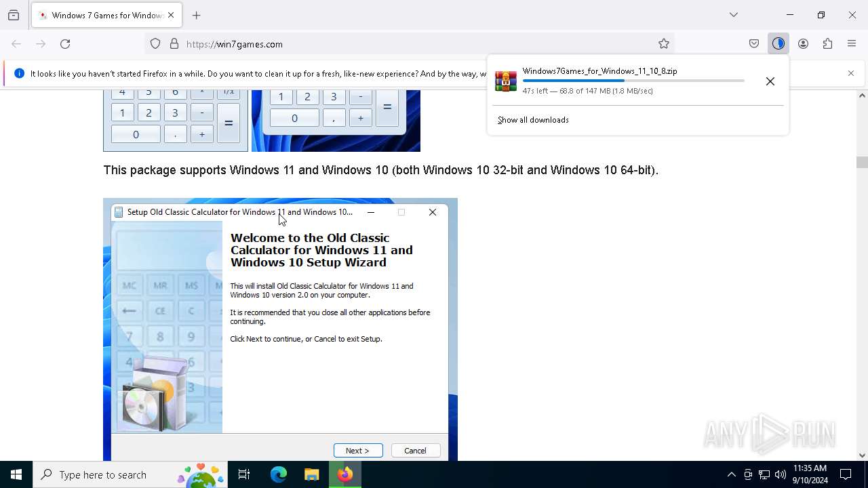Show all downloads
The width and height of the screenshot is (868, 488).
(x=533, y=120)
